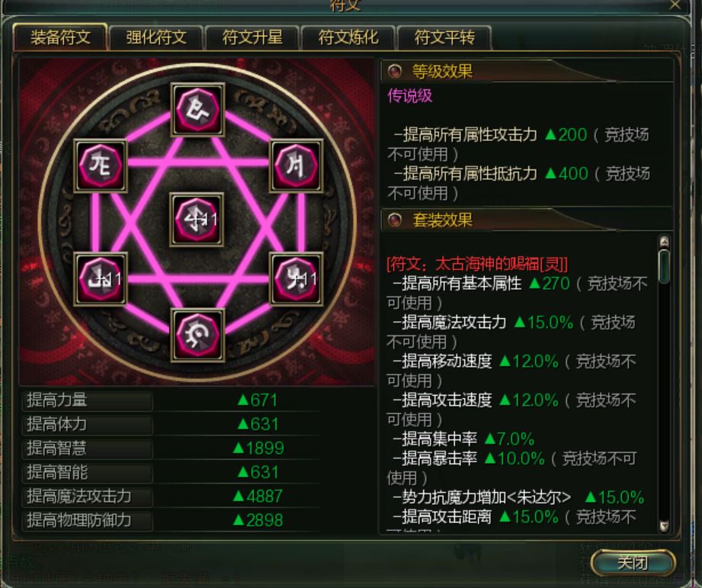Image resolution: width=702 pixels, height=588 pixels.
Task: Switch to the 符文炼化 tab
Action: click(348, 37)
